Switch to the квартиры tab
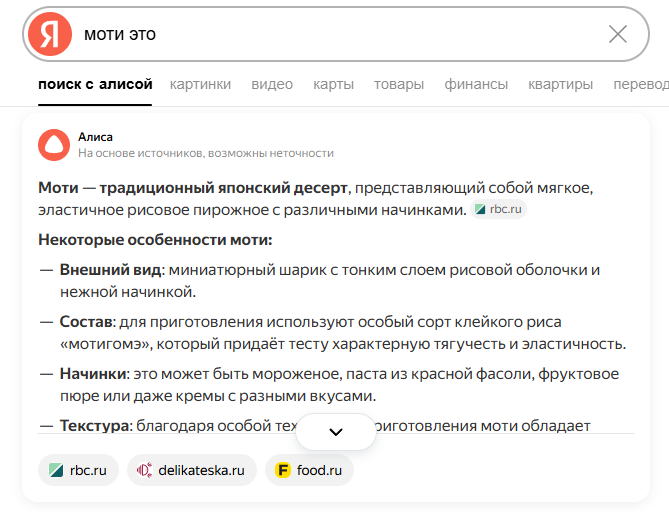The width and height of the screenshot is (669, 516). pyautogui.click(x=560, y=84)
